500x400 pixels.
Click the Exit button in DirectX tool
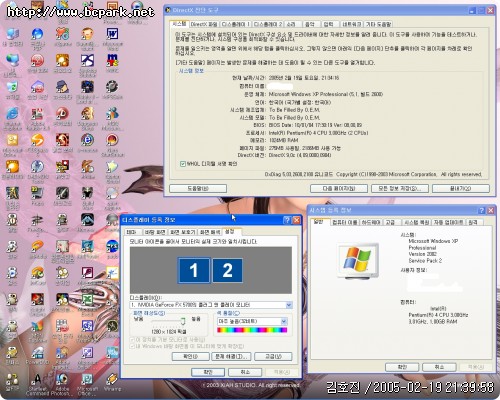coord(461,188)
